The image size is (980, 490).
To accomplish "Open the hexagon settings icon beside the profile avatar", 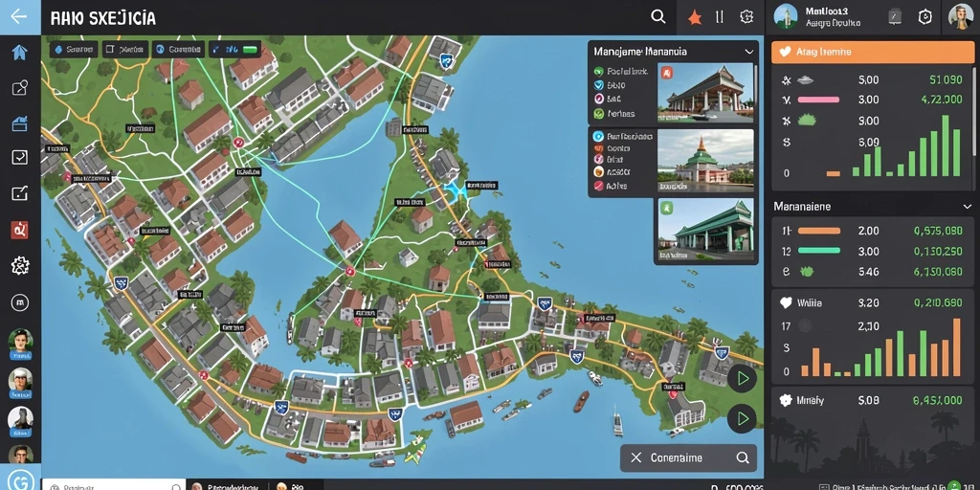I will pyautogui.click(x=925, y=17).
